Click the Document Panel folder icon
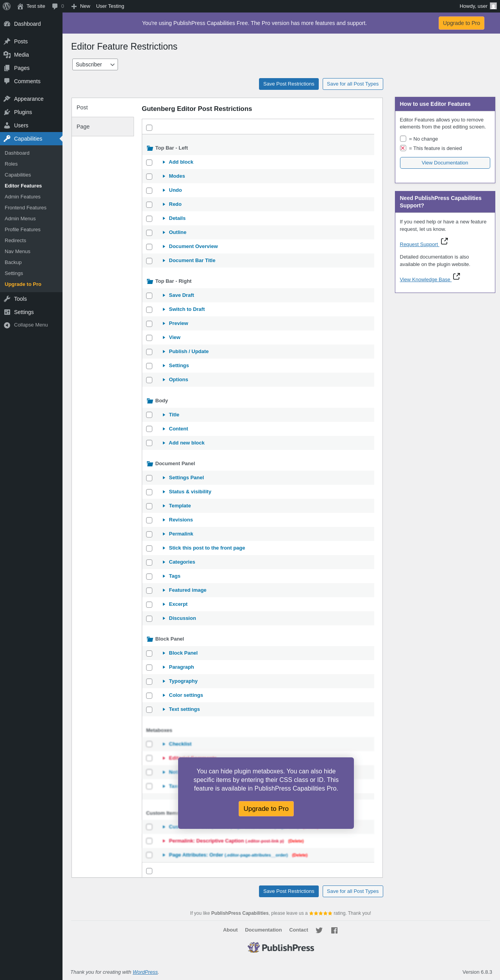This screenshot has height=980, width=500. click(x=150, y=464)
